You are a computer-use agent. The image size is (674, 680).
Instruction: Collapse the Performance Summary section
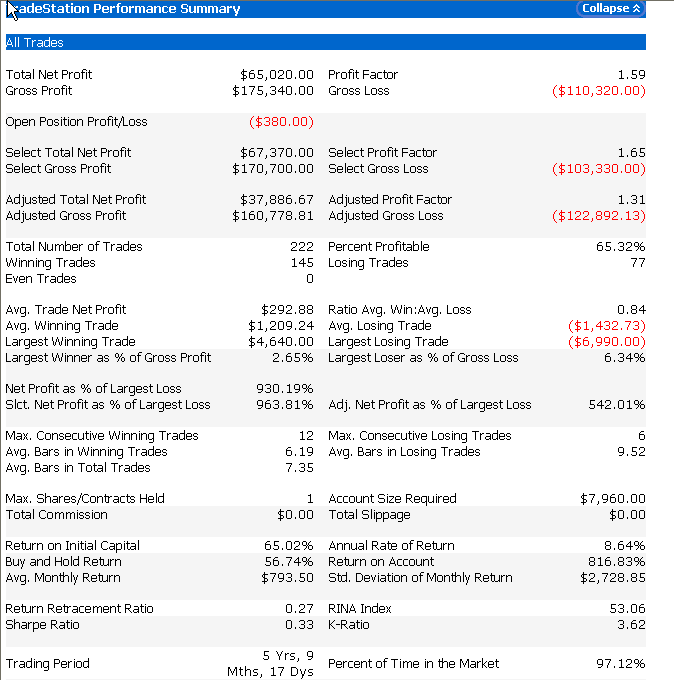[x=611, y=8]
